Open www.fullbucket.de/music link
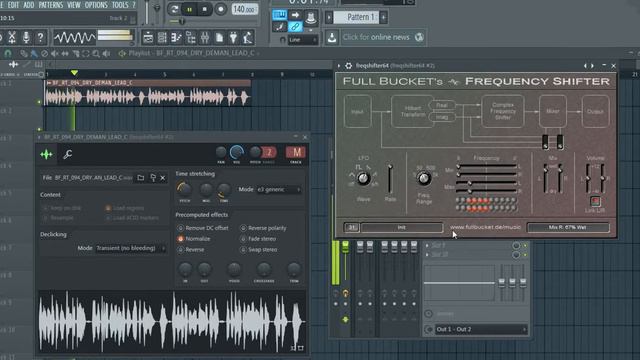 point(485,227)
